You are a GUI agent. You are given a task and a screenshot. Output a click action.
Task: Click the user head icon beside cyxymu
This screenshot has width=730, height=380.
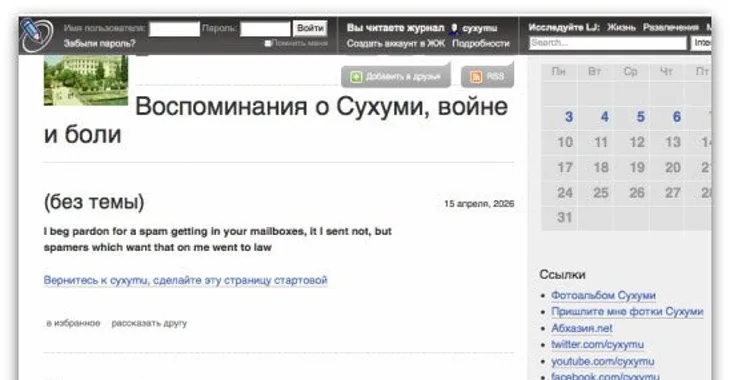pos(454,29)
